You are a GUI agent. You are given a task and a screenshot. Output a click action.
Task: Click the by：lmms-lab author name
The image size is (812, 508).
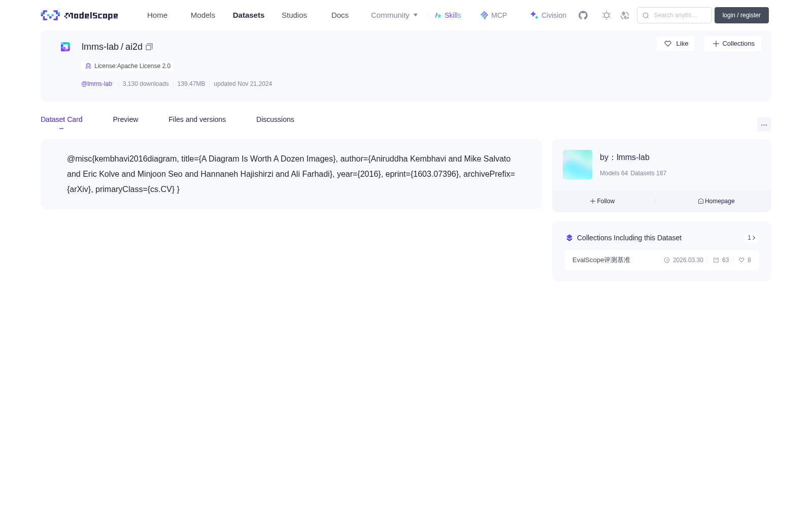click(625, 157)
